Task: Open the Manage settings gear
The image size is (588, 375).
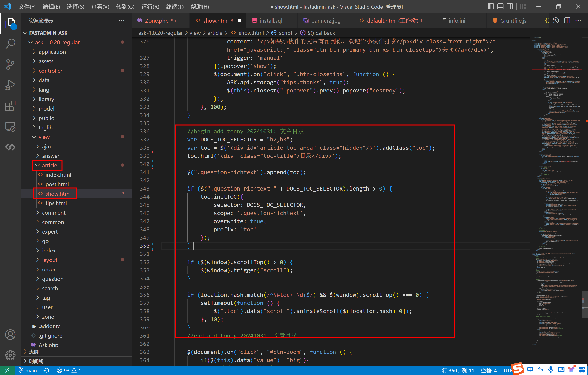Action: 10,355
